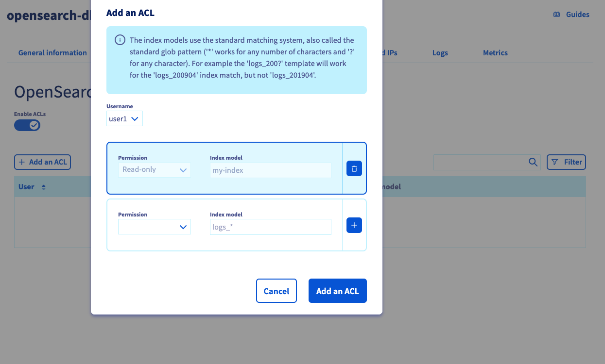Click the Filter button
Viewport: 605px width, 364px height.
click(x=566, y=162)
